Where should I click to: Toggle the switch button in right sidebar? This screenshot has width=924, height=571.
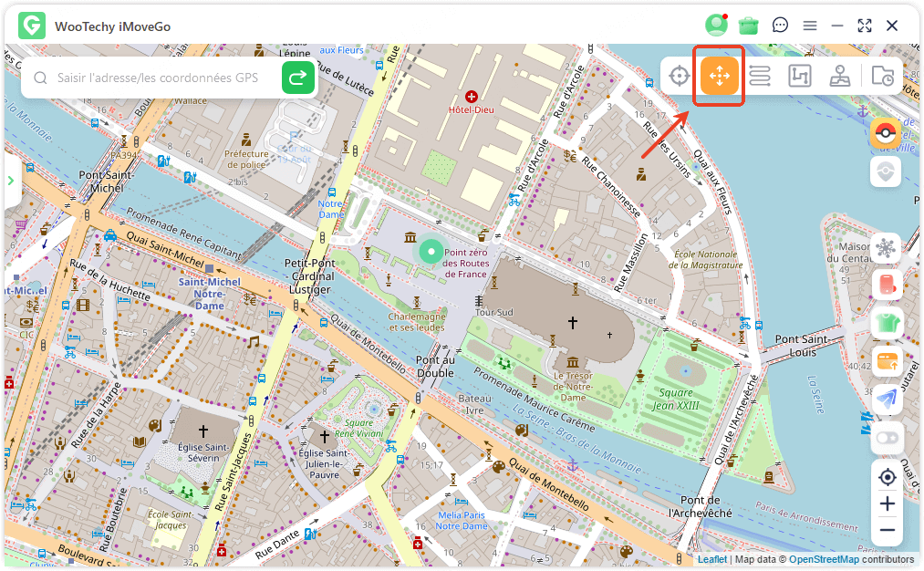(886, 438)
